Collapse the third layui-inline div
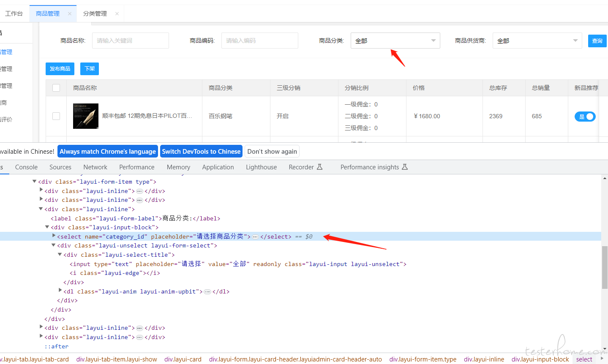 [41, 209]
